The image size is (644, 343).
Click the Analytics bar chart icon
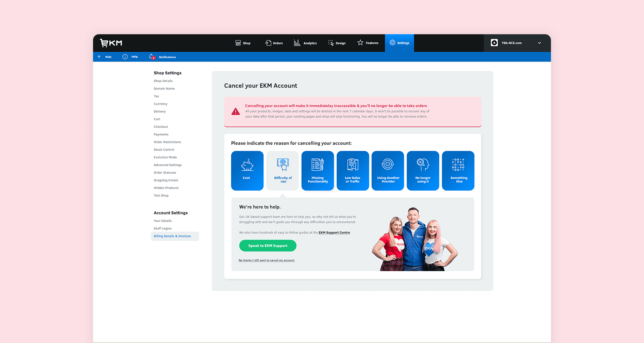(297, 43)
